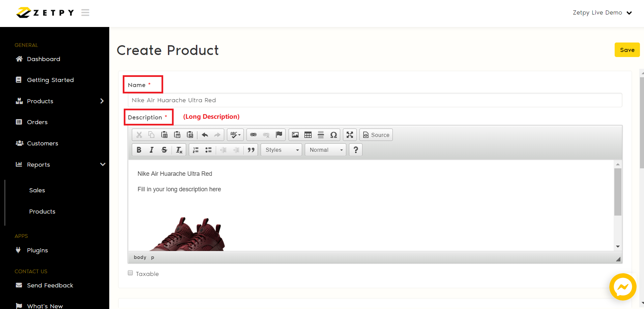Screen dimensions: 644x309
Task: Maximize the editor with the fullscreen icon
Action: tap(350, 135)
